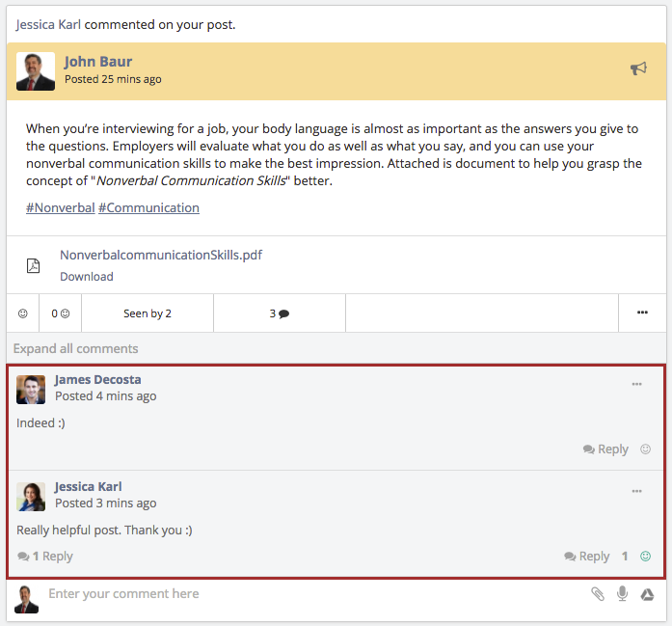The image size is (672, 626).
Task: View the 1 reaction count on Jessica's comment
Action: 625,557
